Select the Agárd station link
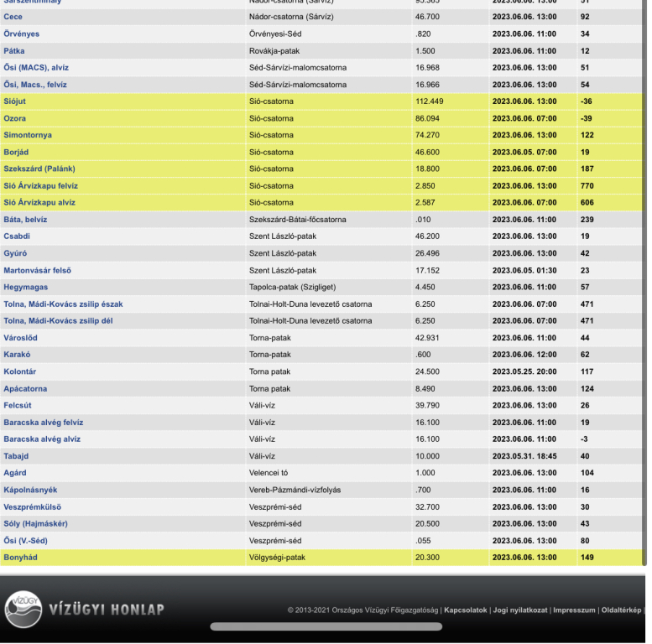This screenshot has width=652, height=644. (x=15, y=473)
